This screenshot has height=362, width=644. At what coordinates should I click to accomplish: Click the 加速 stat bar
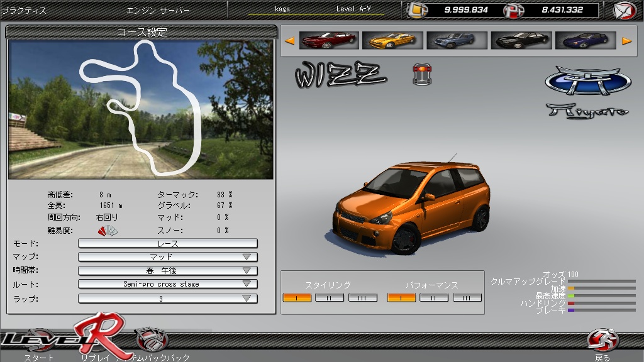[x=602, y=288]
